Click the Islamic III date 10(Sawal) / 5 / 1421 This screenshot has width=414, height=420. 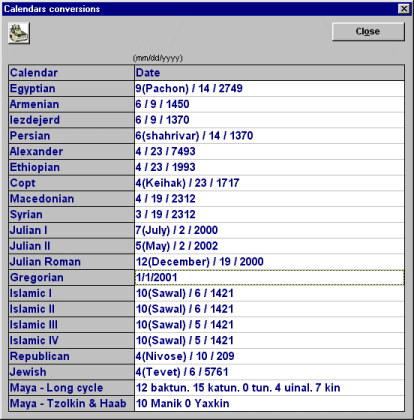pos(269,325)
